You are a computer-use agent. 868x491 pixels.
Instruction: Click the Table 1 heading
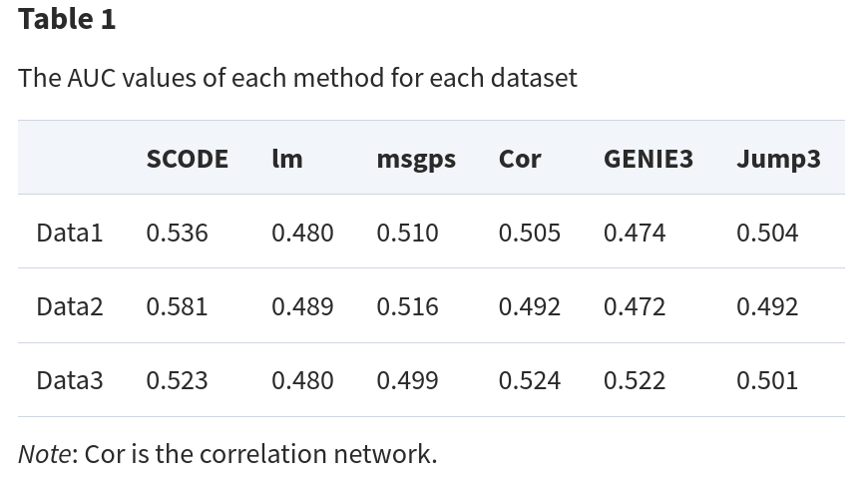point(67,19)
